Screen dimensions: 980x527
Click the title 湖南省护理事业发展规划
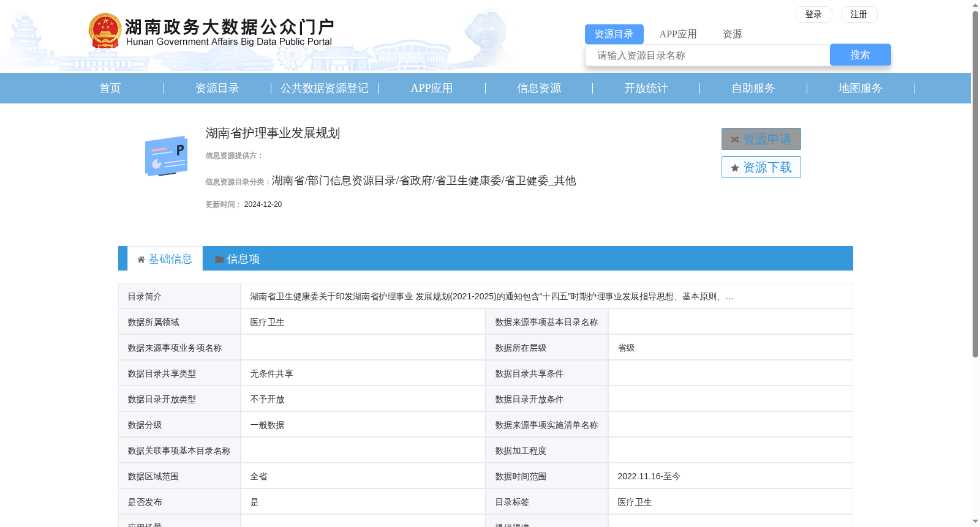coord(273,133)
